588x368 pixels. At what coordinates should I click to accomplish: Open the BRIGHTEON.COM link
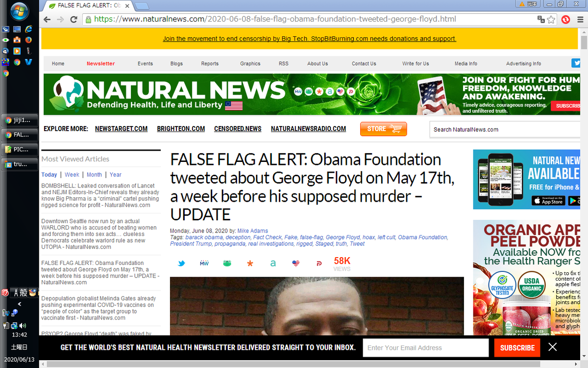(x=181, y=129)
